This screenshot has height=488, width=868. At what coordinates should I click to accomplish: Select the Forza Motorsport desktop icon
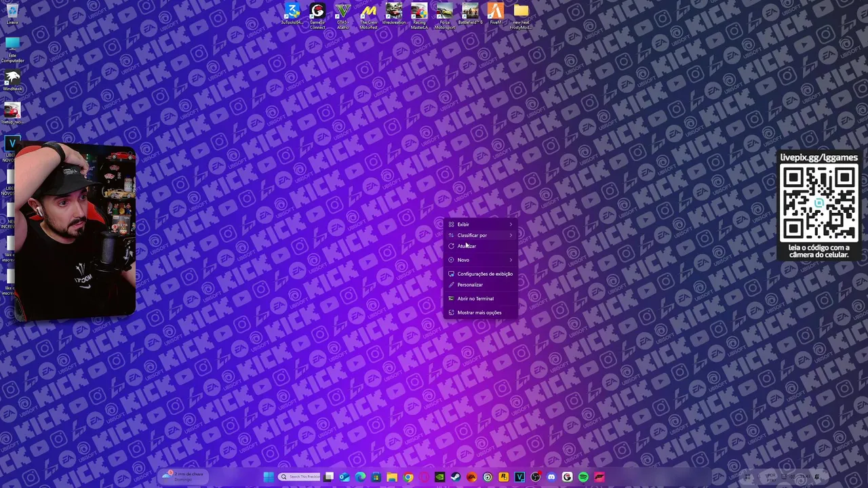pyautogui.click(x=445, y=15)
